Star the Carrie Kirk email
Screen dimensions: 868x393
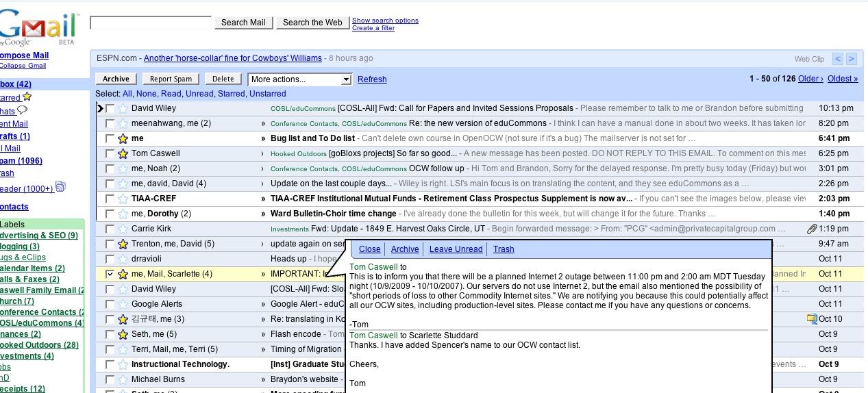click(123, 229)
